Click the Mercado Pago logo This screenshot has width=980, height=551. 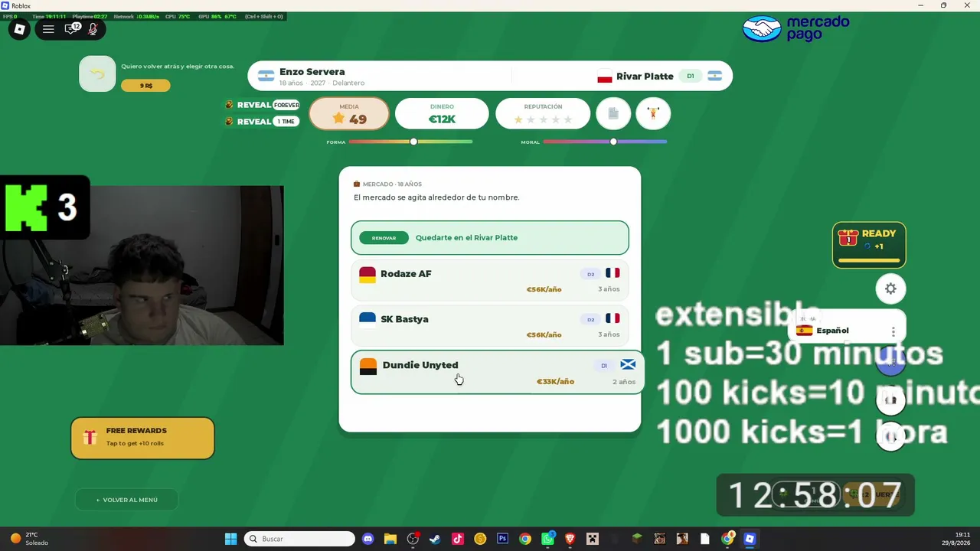point(796,28)
